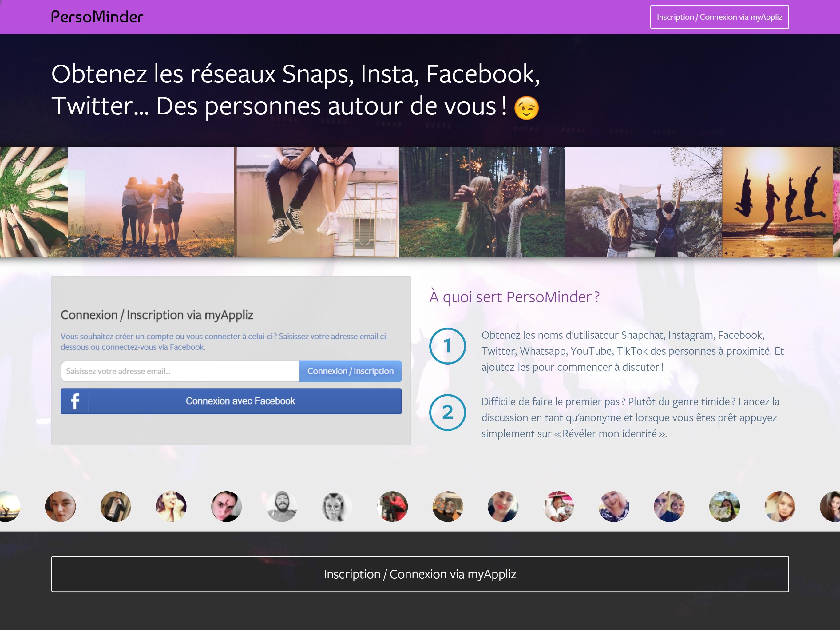Select avatar of face with dark mark on forehead
This screenshot has height=630, width=840.
[226, 507]
